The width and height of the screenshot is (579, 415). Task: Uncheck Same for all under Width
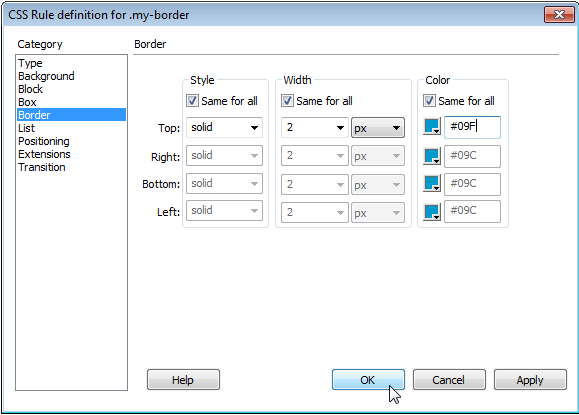(287, 100)
